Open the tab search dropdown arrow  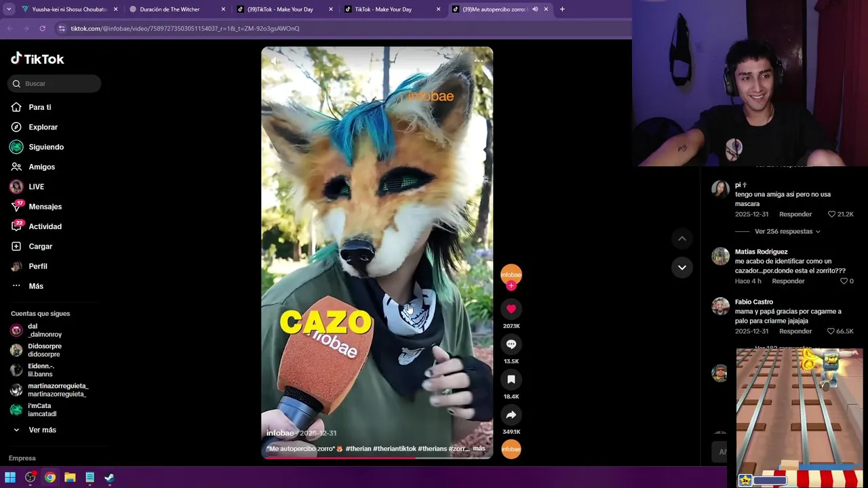point(8,9)
